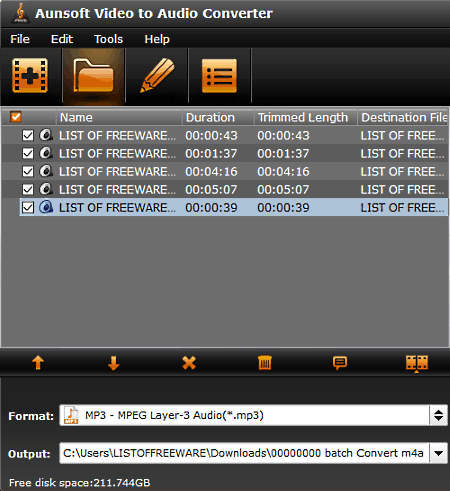Click file icon of 00:00:39 row
This screenshot has height=491, width=450.
coord(46,207)
